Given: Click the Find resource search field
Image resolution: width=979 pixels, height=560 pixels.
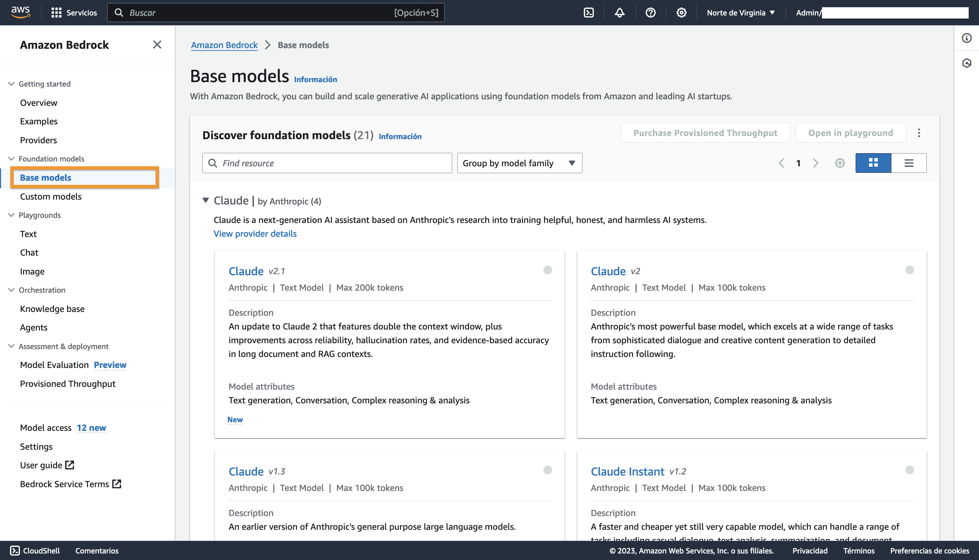Looking at the screenshot, I should click(327, 163).
